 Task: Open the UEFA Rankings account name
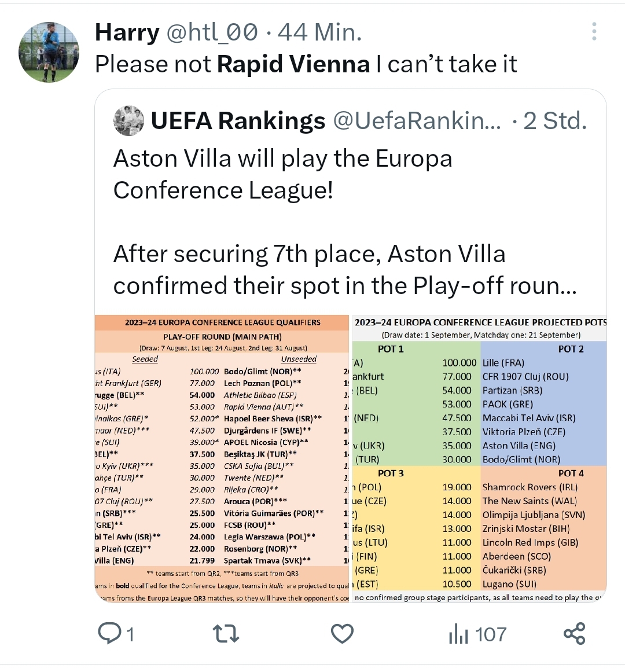tap(238, 120)
